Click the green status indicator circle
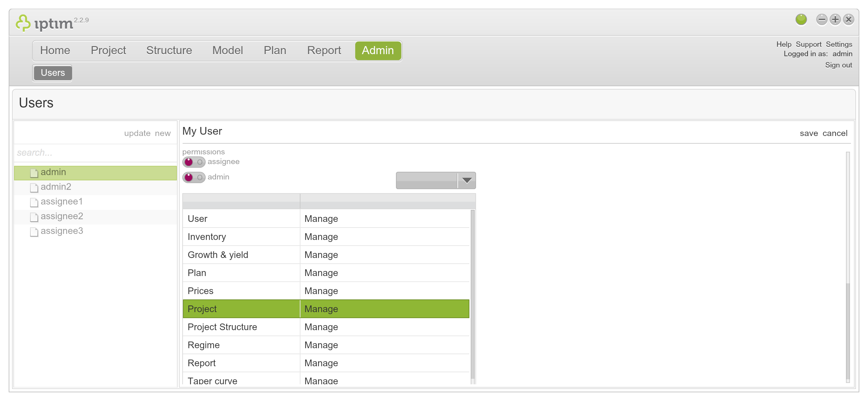The height and width of the screenshot is (401, 868). point(801,20)
